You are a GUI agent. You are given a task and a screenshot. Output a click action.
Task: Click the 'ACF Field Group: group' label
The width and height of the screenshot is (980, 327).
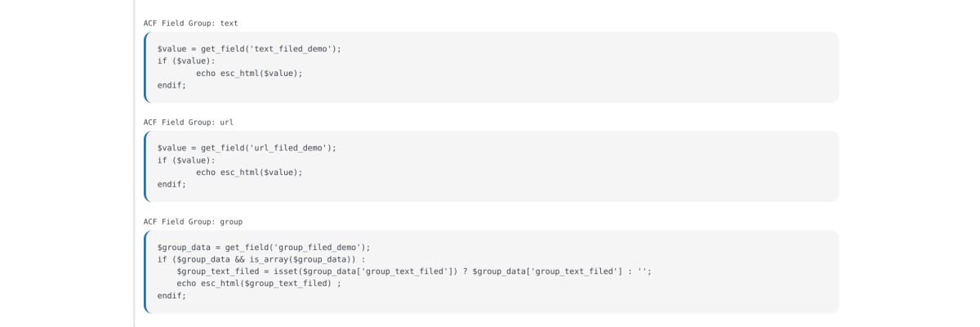tap(194, 222)
